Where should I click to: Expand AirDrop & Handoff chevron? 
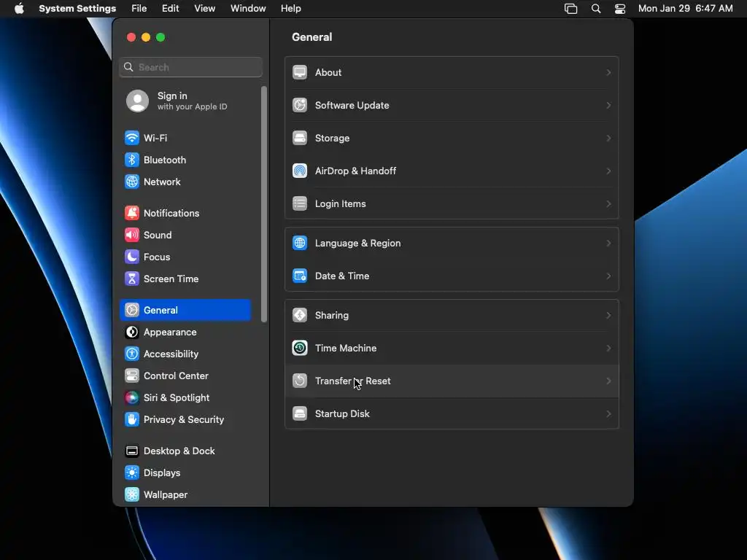pyautogui.click(x=608, y=171)
